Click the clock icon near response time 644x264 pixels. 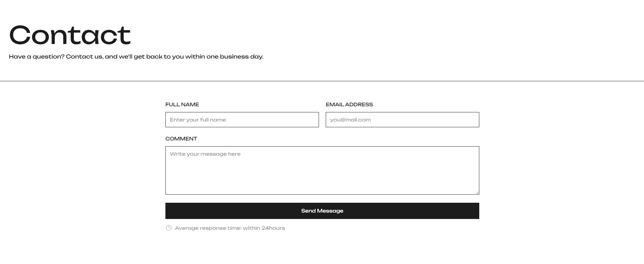click(169, 228)
